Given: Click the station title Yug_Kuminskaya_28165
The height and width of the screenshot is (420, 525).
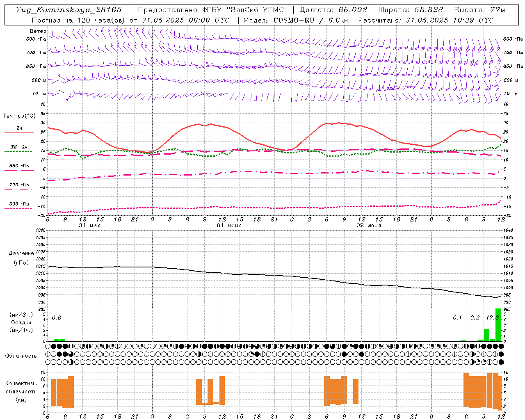Looking at the screenshot, I should (68, 10).
